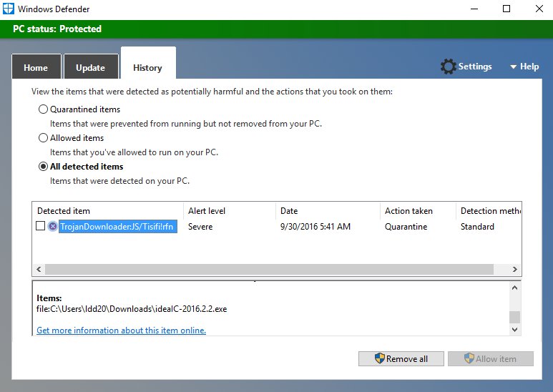This screenshot has width=553, height=392.
Task: Select the Allowed items radio button
Action: [x=43, y=138]
